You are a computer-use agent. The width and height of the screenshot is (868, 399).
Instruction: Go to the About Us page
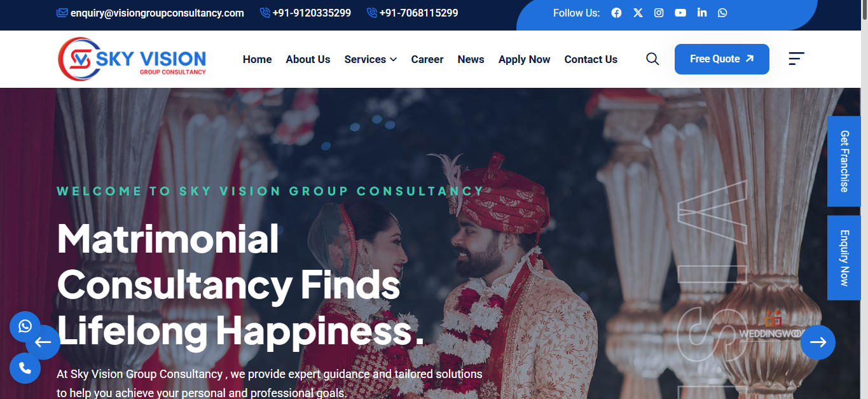coord(308,59)
